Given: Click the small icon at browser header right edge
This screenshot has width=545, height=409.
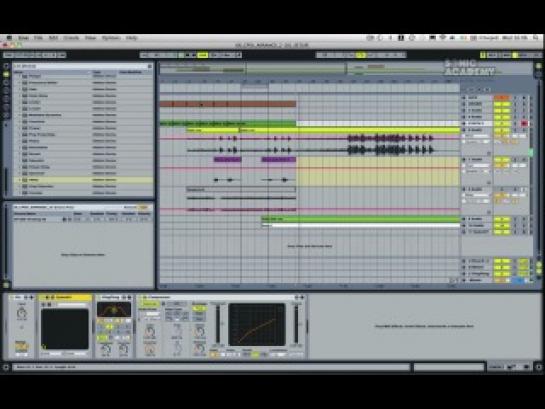Looking at the screenshot, I should [150, 66].
